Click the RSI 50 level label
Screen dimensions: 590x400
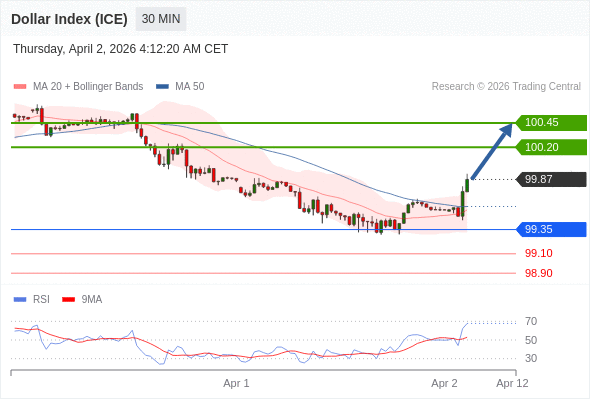531,340
